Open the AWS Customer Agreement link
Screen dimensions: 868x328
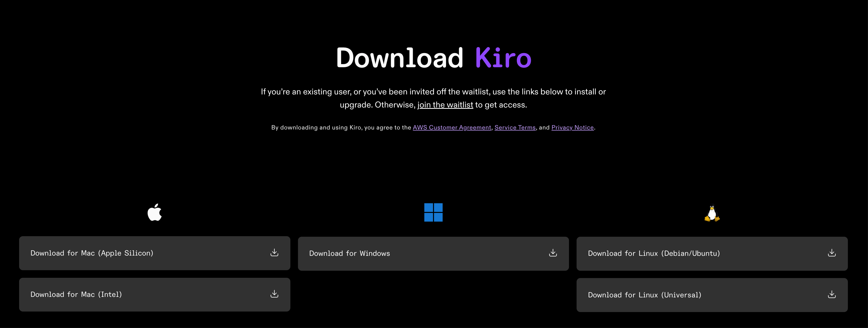click(x=452, y=127)
